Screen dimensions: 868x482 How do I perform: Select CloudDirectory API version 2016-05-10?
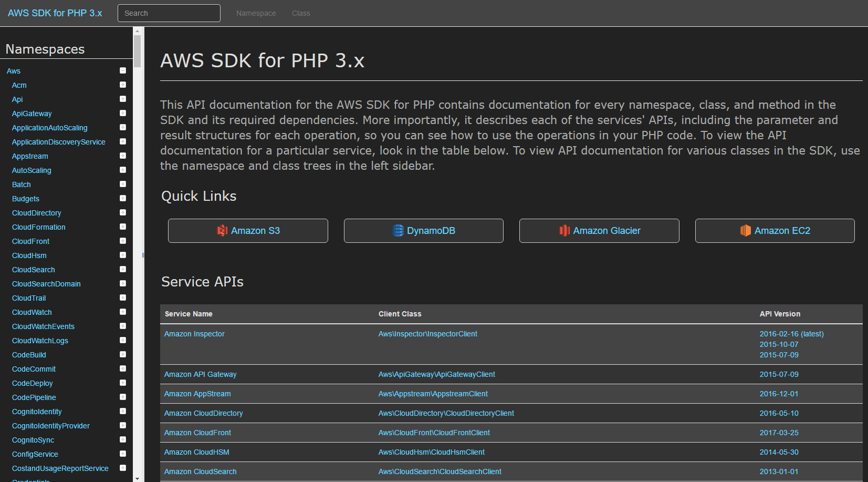pyautogui.click(x=779, y=413)
